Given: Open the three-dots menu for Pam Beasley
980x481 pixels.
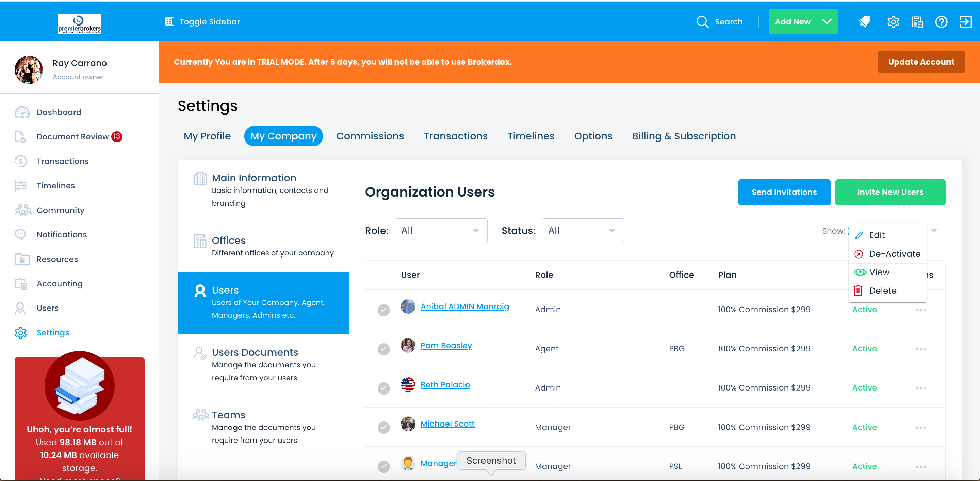Looking at the screenshot, I should tap(921, 349).
